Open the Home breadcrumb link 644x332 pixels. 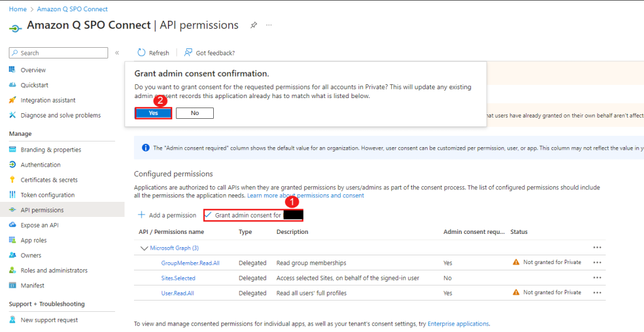pos(18,9)
